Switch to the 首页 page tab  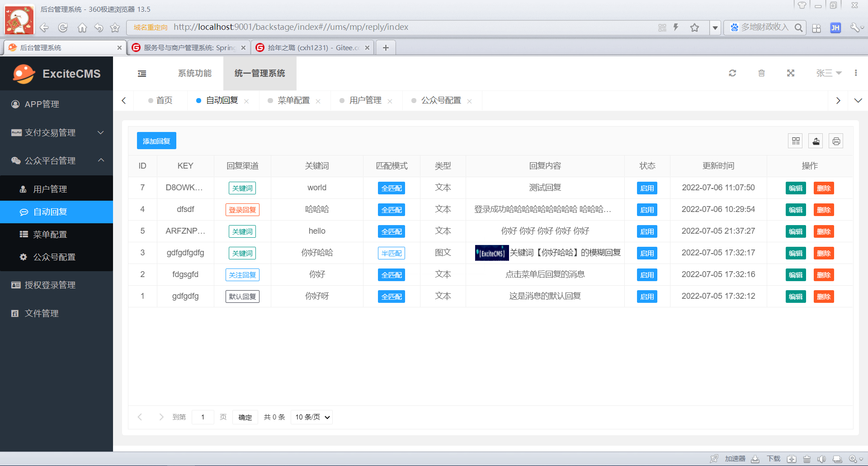160,100
